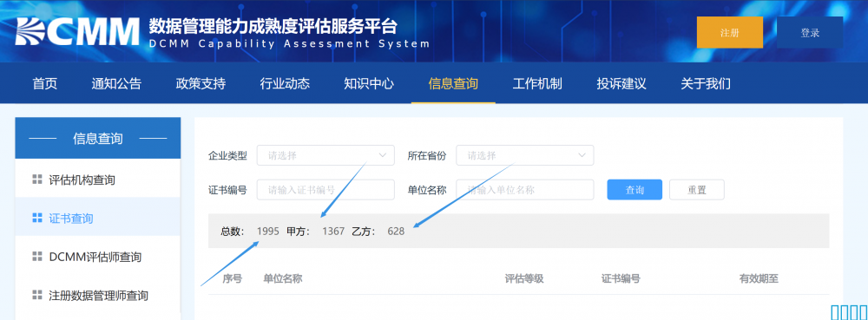Click the blue 查询 button

(635, 190)
